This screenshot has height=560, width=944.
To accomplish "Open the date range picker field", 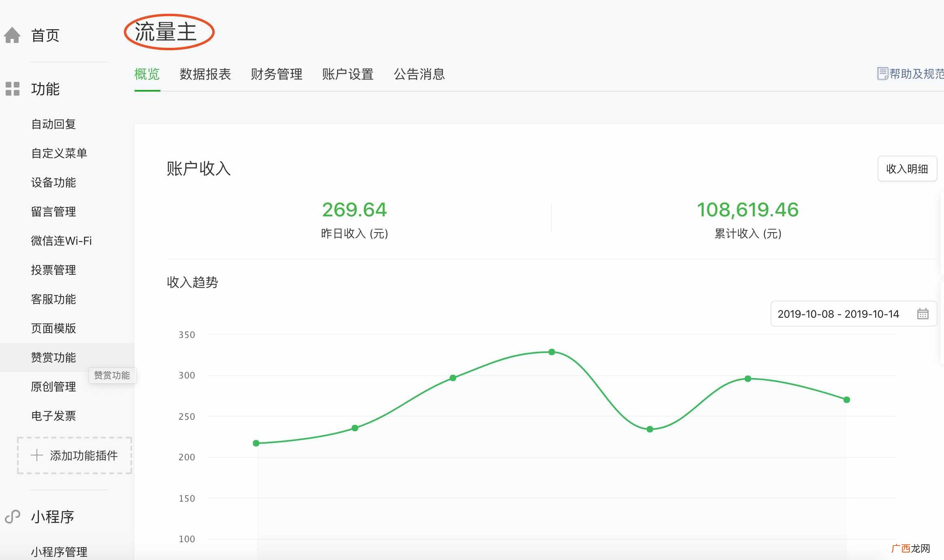I will tap(854, 314).
